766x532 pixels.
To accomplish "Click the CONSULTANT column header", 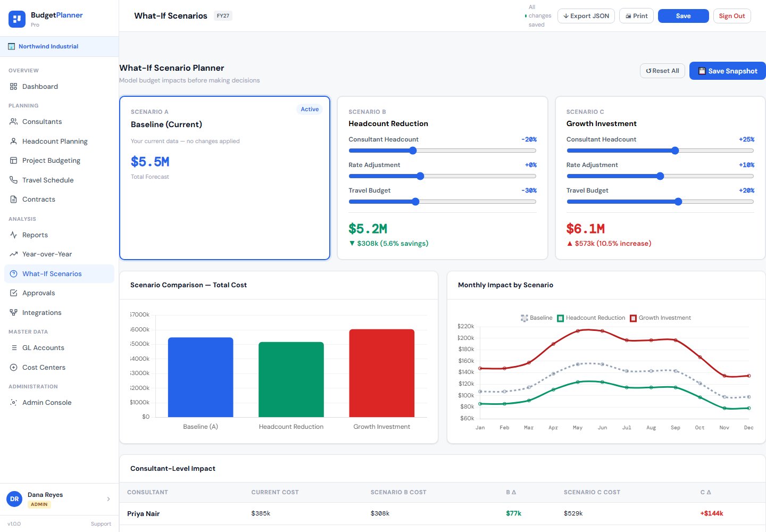I will pos(147,492).
